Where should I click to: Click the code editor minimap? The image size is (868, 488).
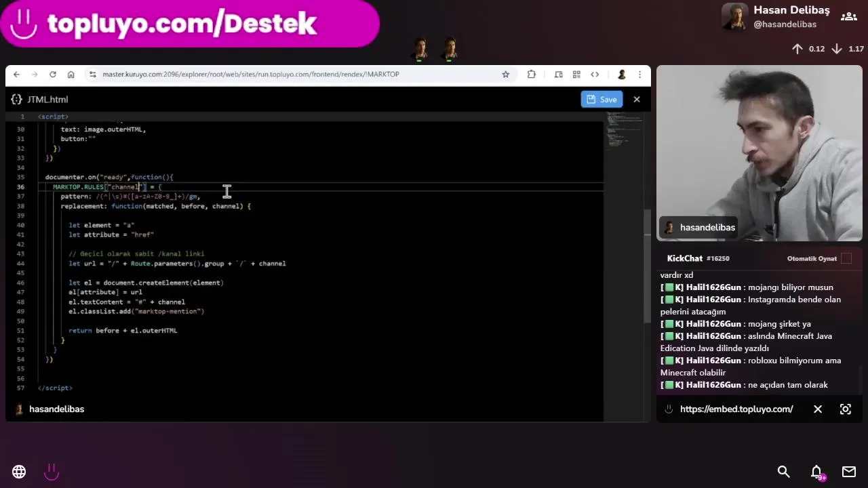(x=623, y=132)
